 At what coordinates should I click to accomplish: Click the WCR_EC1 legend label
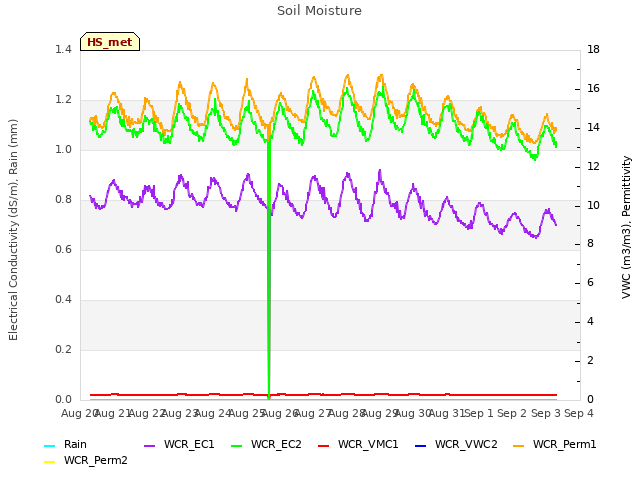point(189,444)
